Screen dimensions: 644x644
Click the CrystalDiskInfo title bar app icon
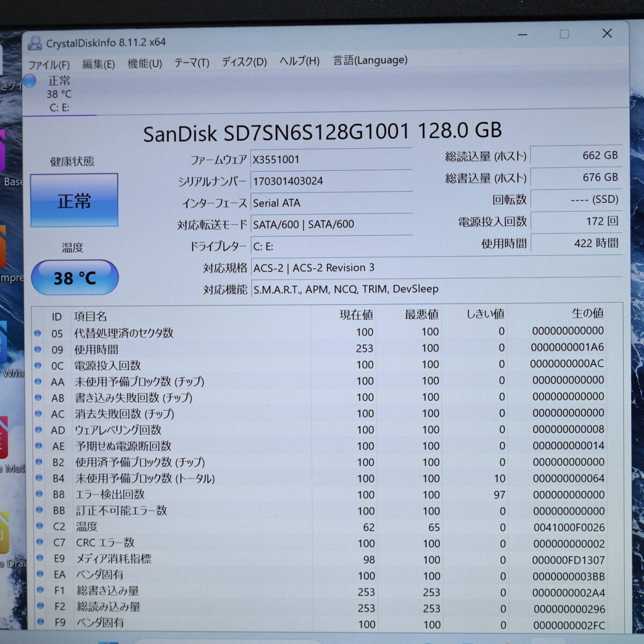click(34, 43)
